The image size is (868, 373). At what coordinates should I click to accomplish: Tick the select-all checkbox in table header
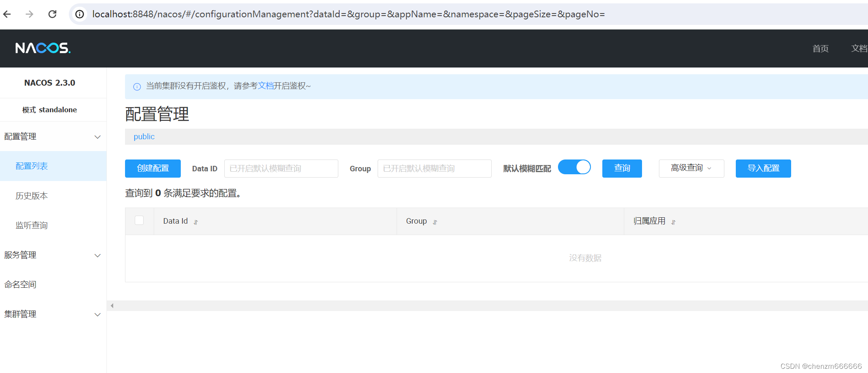tap(139, 220)
